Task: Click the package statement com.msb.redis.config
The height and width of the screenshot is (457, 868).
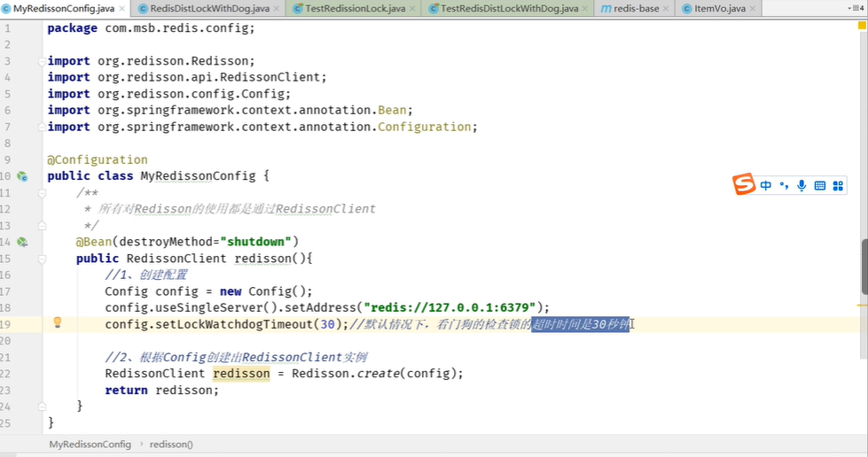Action: coord(151,28)
